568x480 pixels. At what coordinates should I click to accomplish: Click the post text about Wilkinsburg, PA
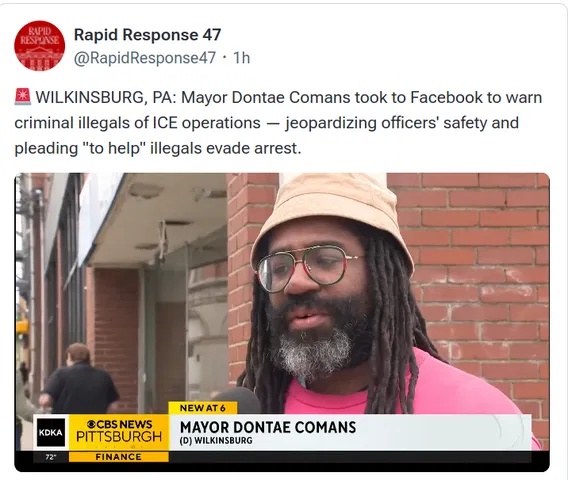[278, 123]
